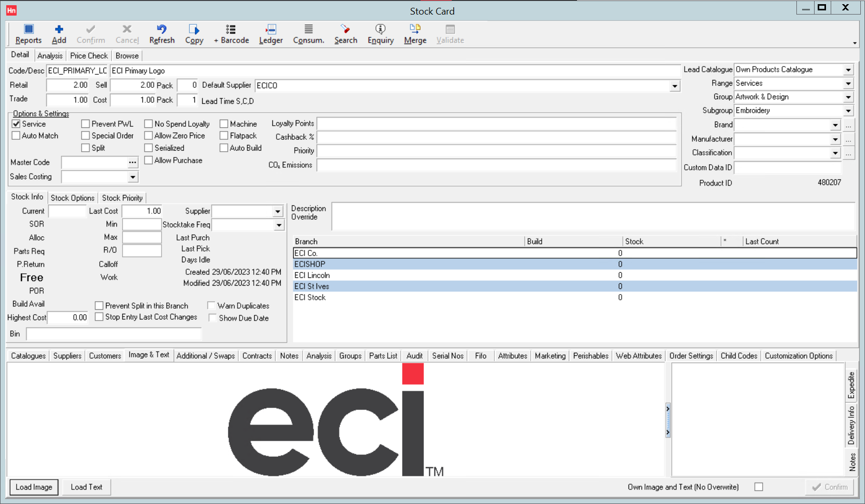Open the Expedite side tab

tap(851, 386)
